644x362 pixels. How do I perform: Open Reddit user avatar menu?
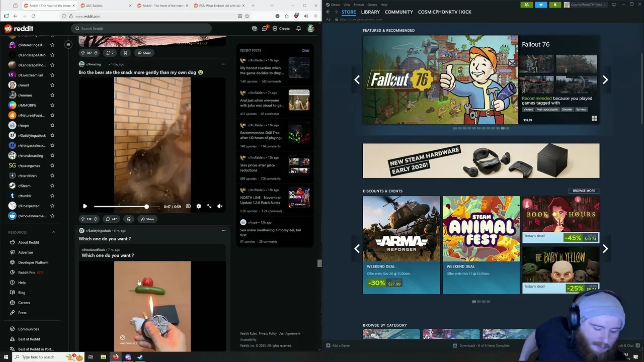pos(311,29)
